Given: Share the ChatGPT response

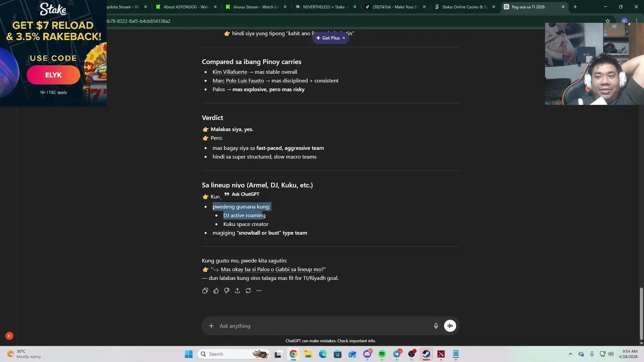Looking at the screenshot, I should [237, 291].
